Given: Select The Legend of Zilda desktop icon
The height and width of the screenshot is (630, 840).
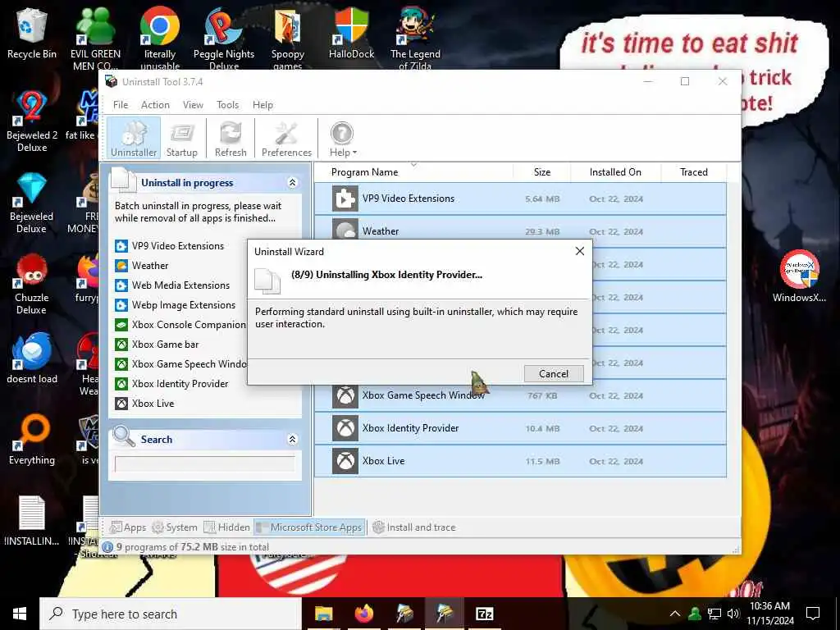Looking at the screenshot, I should [415, 39].
